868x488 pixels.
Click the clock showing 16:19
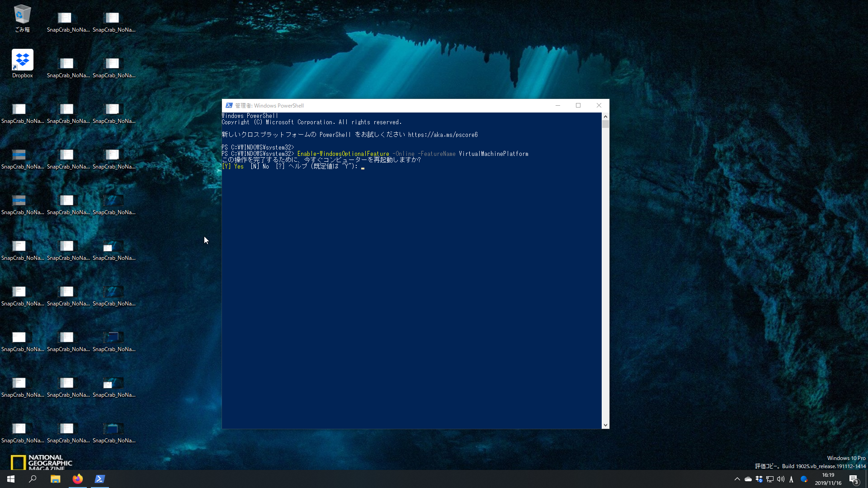click(828, 479)
